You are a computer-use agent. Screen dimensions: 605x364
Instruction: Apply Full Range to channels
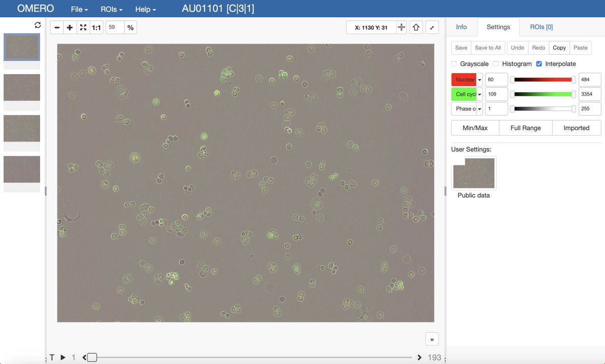pos(525,128)
